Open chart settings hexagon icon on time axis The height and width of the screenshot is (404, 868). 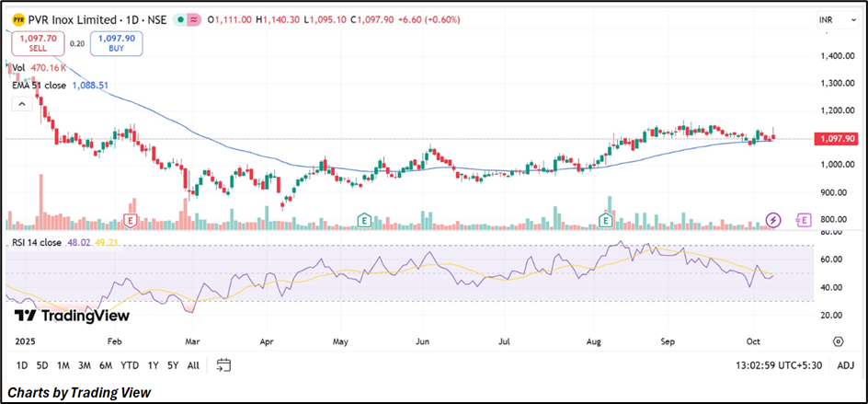coord(838,341)
